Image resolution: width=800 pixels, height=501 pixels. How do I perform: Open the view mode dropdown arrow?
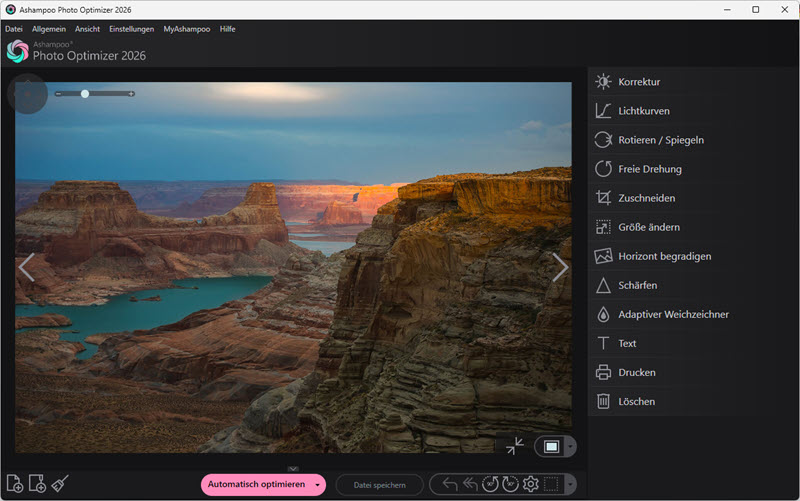570,447
